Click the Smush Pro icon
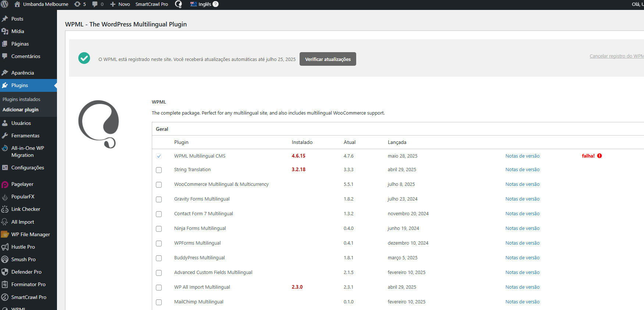This screenshot has height=310, width=644. tap(5, 259)
